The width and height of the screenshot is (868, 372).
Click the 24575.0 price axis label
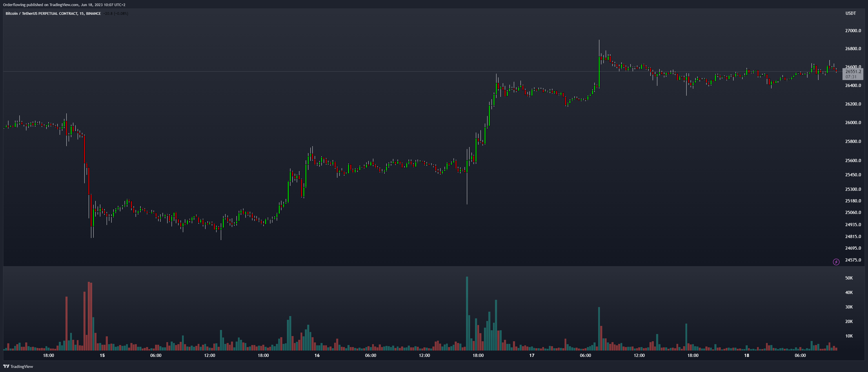pyautogui.click(x=853, y=260)
